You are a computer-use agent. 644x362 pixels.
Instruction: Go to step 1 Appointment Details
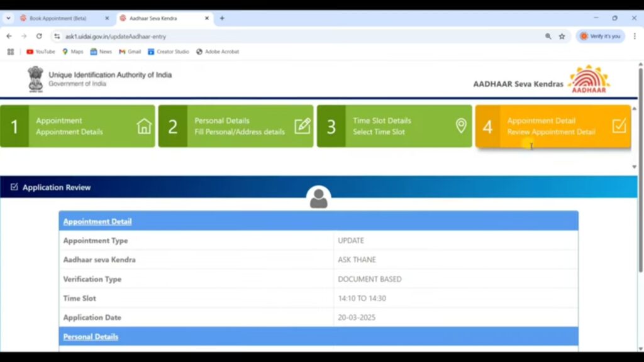(77, 126)
